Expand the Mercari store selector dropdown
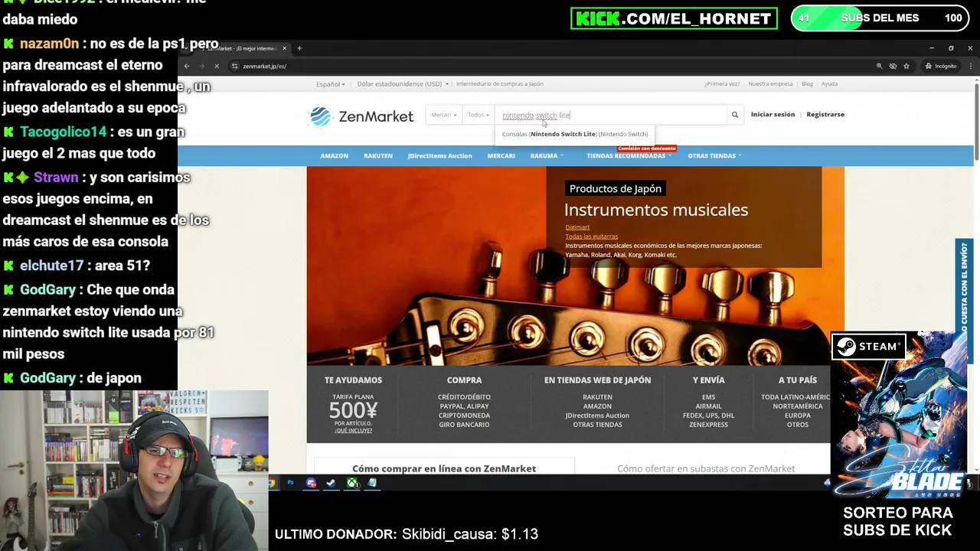The height and width of the screenshot is (551, 980). [444, 115]
